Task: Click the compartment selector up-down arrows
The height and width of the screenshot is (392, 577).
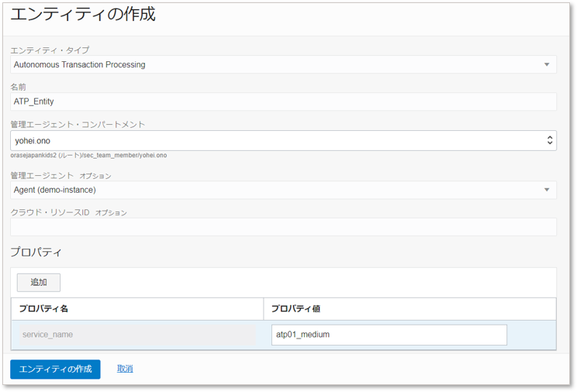Action: click(x=549, y=140)
